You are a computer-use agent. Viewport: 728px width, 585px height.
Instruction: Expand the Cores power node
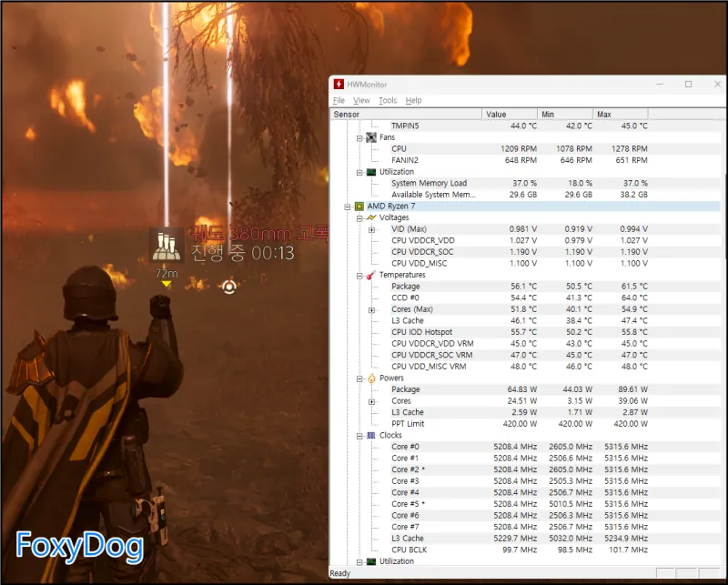click(x=371, y=401)
